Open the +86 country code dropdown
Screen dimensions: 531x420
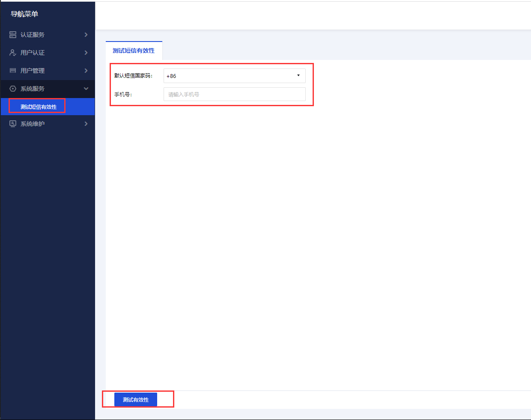coord(231,76)
